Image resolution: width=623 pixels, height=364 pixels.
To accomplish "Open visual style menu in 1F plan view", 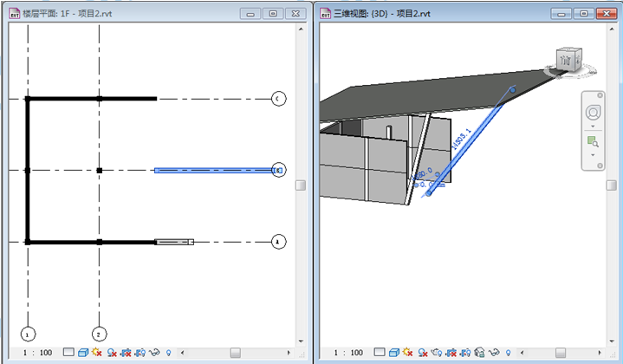I will point(83,353).
